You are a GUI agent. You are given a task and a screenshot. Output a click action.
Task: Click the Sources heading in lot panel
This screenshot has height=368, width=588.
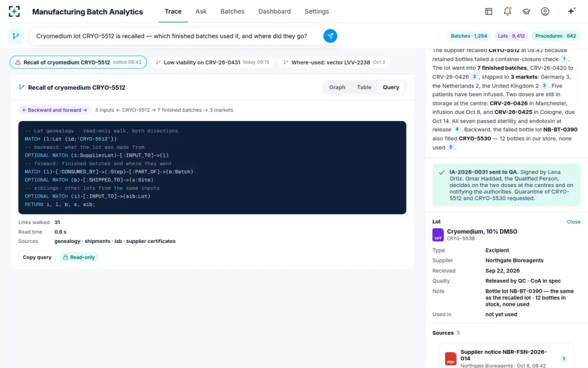coord(443,333)
